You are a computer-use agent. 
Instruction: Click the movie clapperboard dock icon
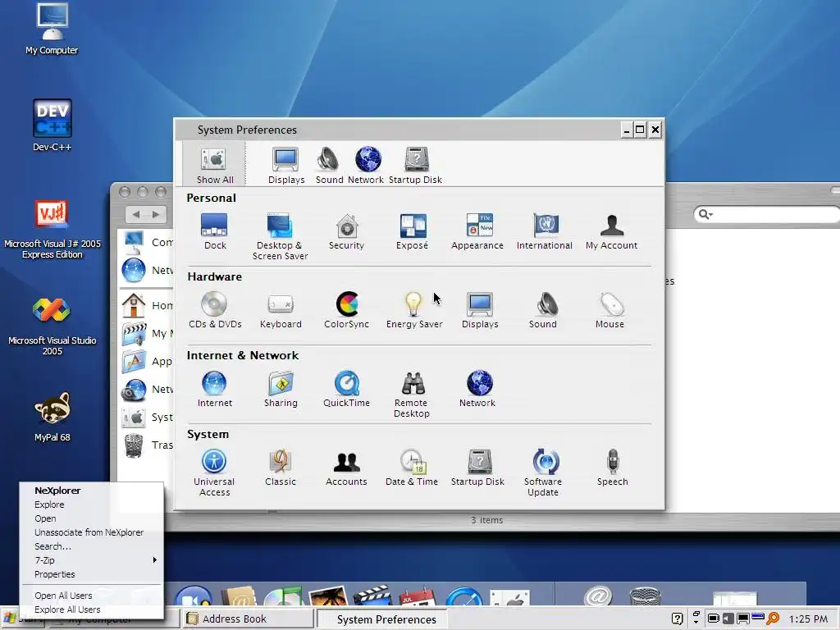point(372,596)
